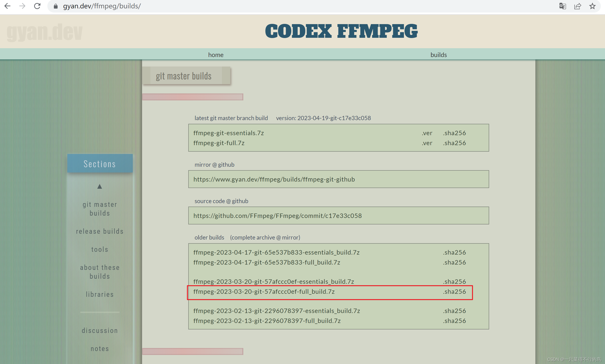Click the site padlock icon
This screenshot has height=364, width=605.
coord(55,6)
